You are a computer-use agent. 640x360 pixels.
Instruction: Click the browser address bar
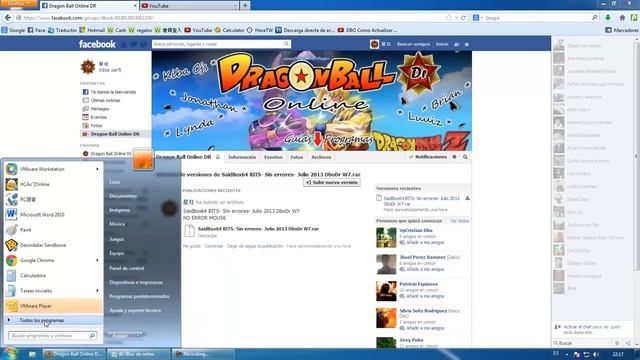233,18
